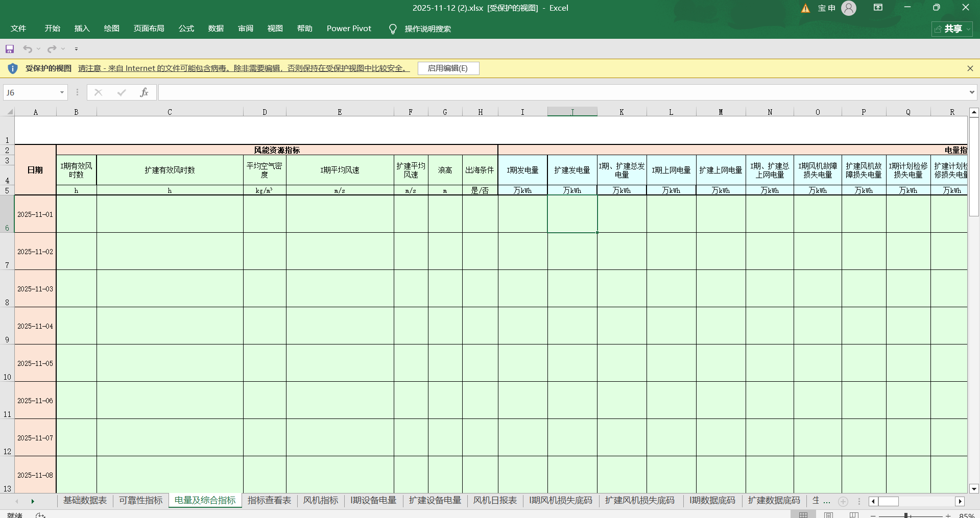Viewport: 980px width, 518px height.
Task: Select Normal view in status bar
Action: click(803, 515)
